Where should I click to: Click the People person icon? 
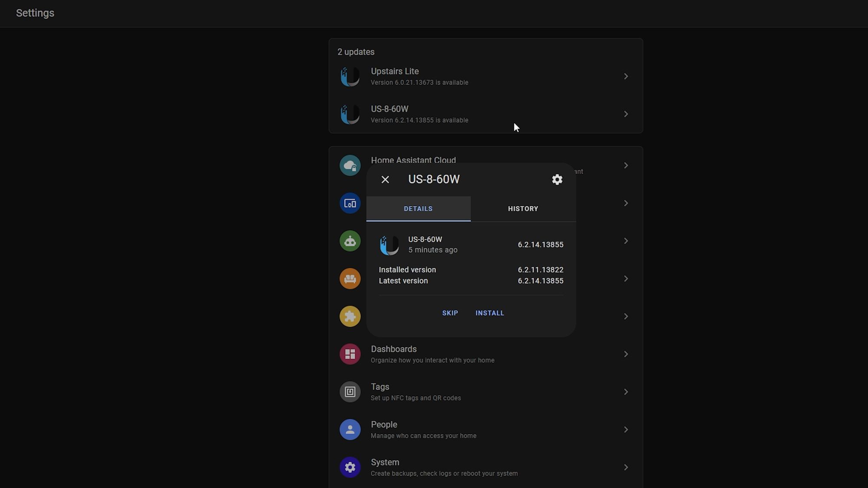click(x=350, y=429)
